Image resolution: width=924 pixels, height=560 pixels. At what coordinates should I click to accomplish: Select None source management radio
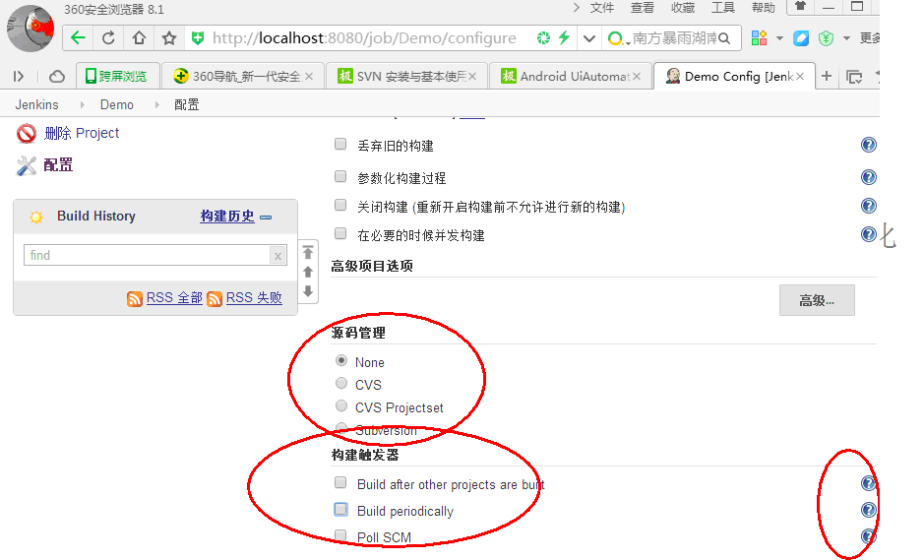[x=341, y=360]
